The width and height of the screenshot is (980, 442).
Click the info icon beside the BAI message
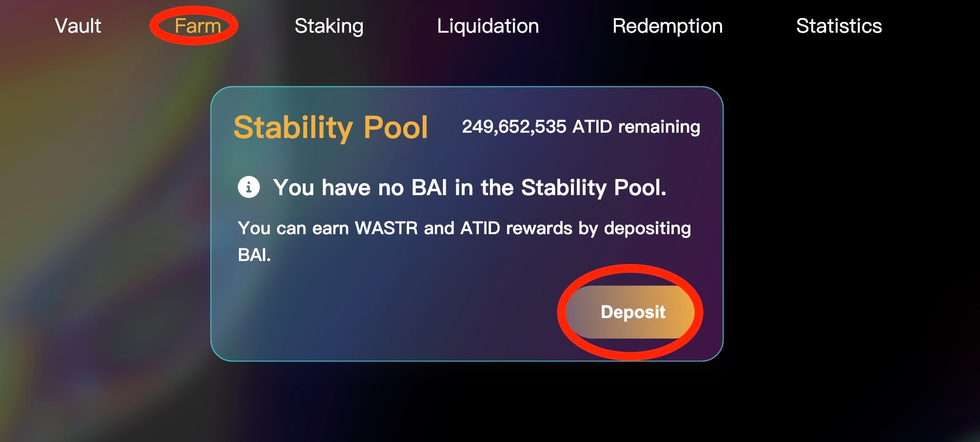(x=249, y=187)
